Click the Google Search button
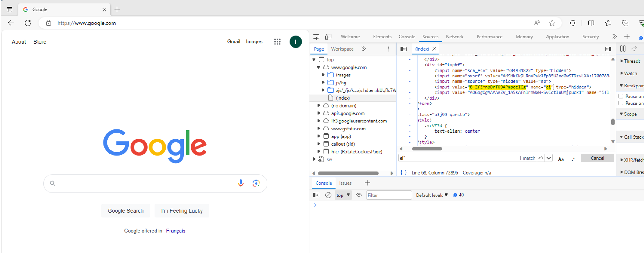 [126, 211]
